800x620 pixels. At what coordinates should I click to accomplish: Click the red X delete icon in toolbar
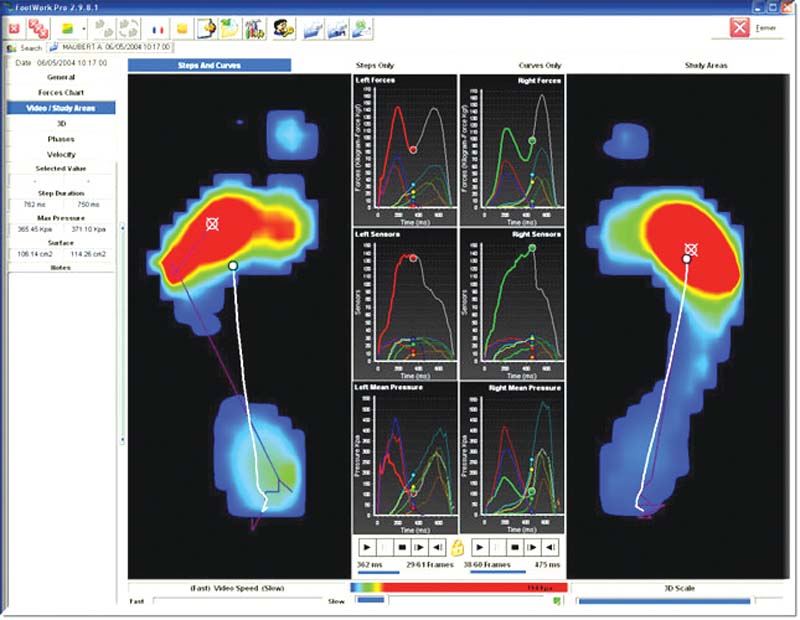pos(14,29)
